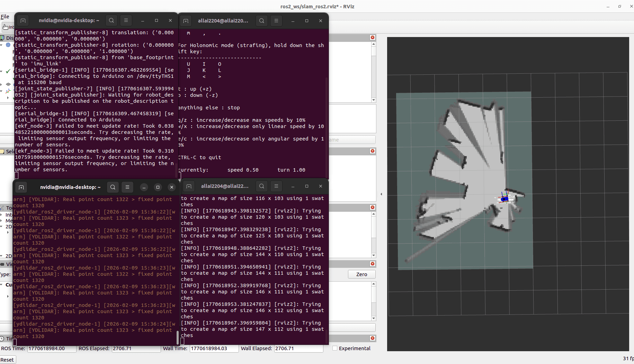Viewport: 634px width, 364px height.
Task: Open new tab in ekf_node terminal
Action: click(23, 21)
